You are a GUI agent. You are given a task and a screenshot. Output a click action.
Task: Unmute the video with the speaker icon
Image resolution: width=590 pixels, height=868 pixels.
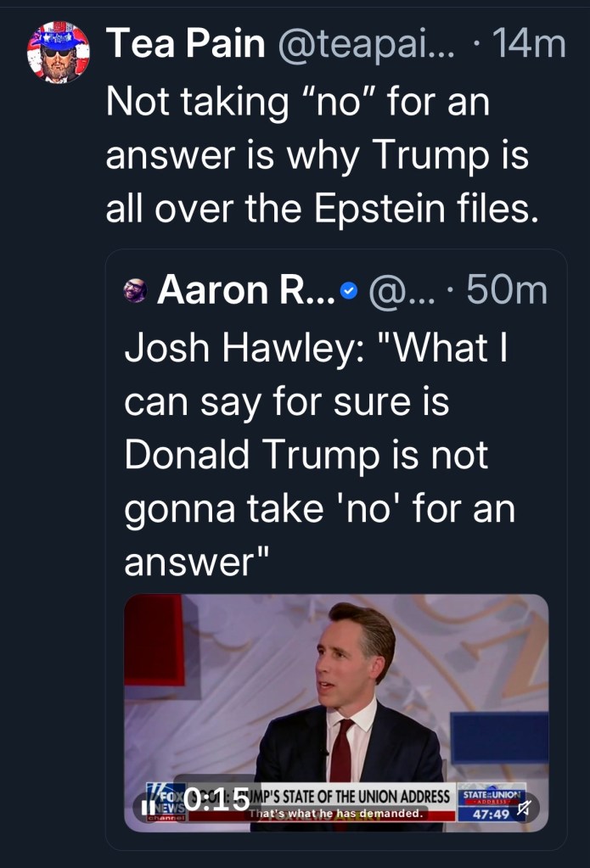(523, 806)
